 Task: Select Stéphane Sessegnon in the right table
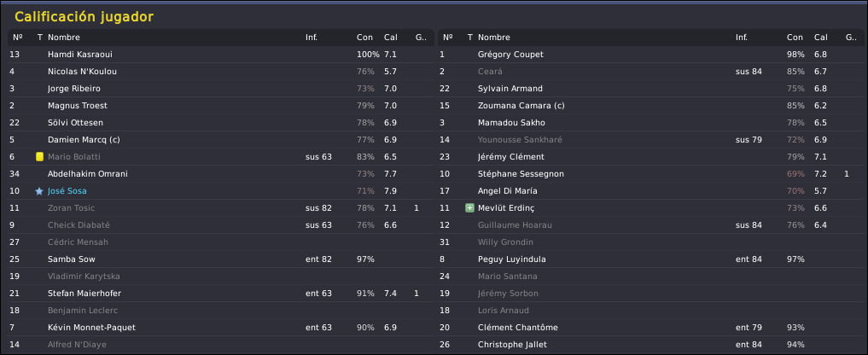pos(521,174)
